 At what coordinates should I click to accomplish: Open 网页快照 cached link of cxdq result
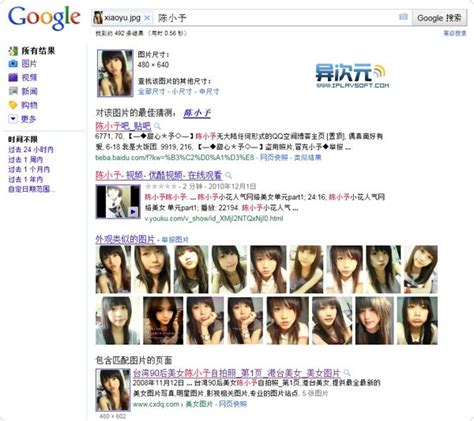tap(233, 404)
